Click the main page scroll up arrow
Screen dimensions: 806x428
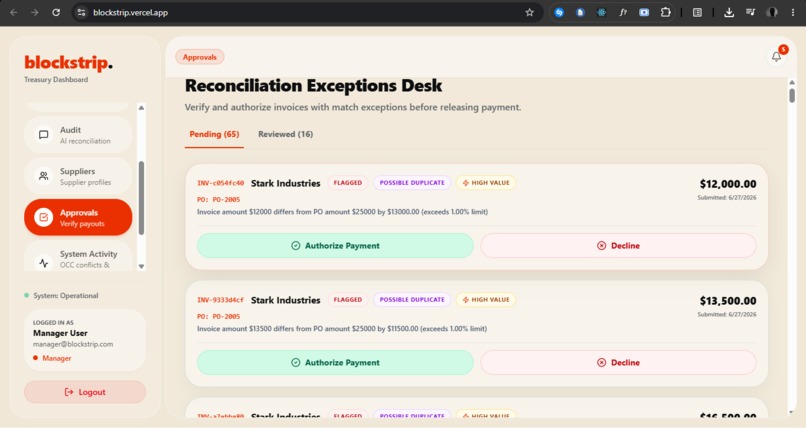click(792, 82)
